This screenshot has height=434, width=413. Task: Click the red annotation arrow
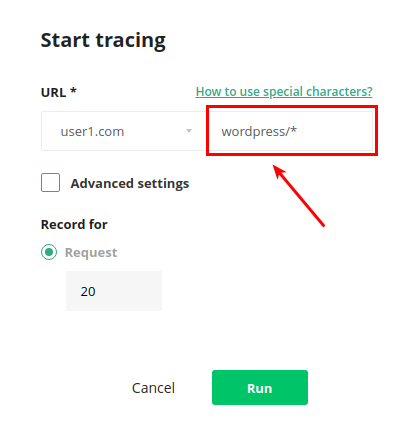click(299, 196)
